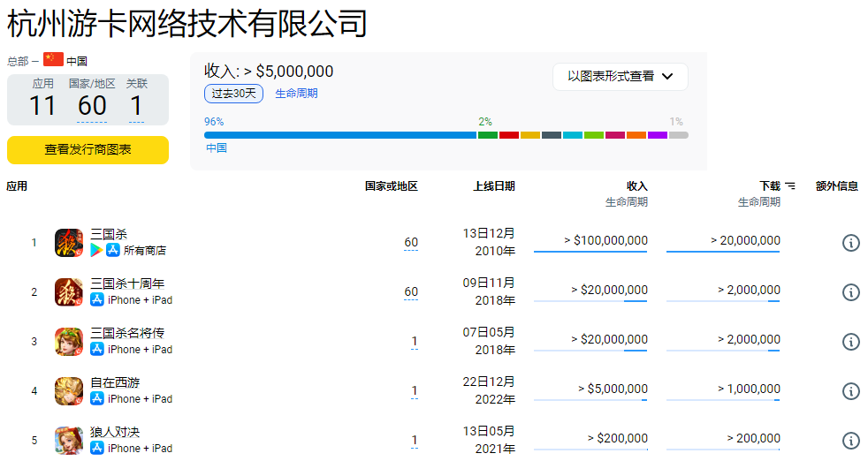Click Google Play store icon under 三国杀
This screenshot has width=868, height=461.
96,250
